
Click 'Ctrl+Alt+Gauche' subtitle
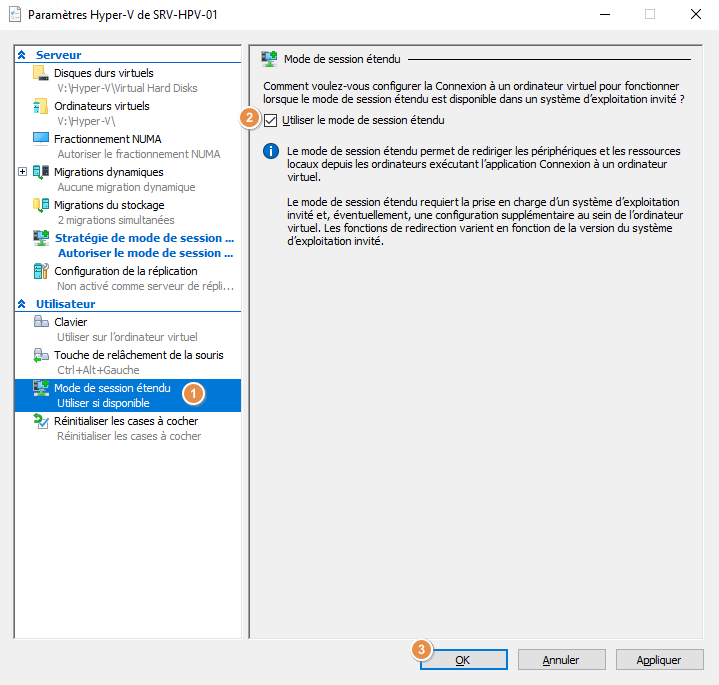coord(98,370)
